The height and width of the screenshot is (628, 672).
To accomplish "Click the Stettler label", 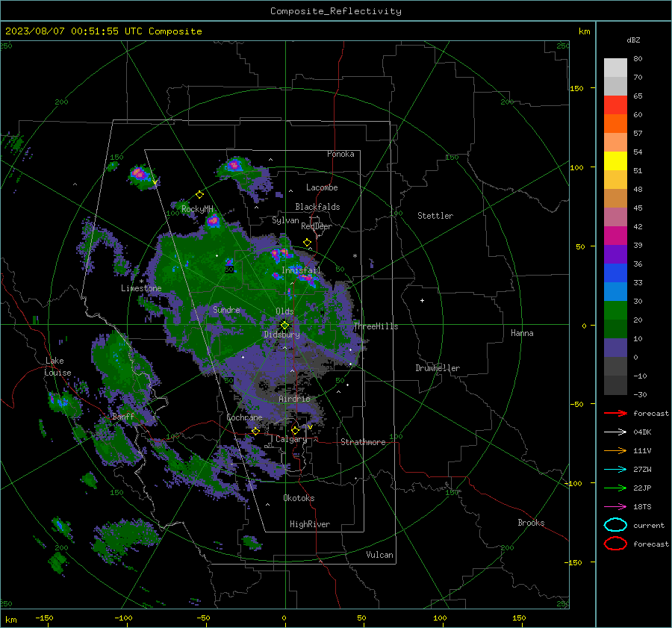I will [x=435, y=216].
